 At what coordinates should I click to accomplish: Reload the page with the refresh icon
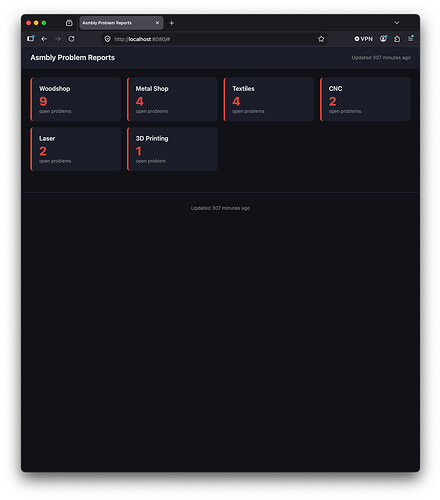click(x=71, y=39)
